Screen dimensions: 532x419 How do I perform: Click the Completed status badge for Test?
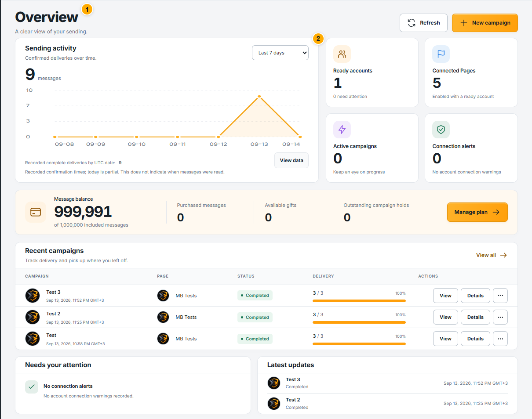coord(255,339)
